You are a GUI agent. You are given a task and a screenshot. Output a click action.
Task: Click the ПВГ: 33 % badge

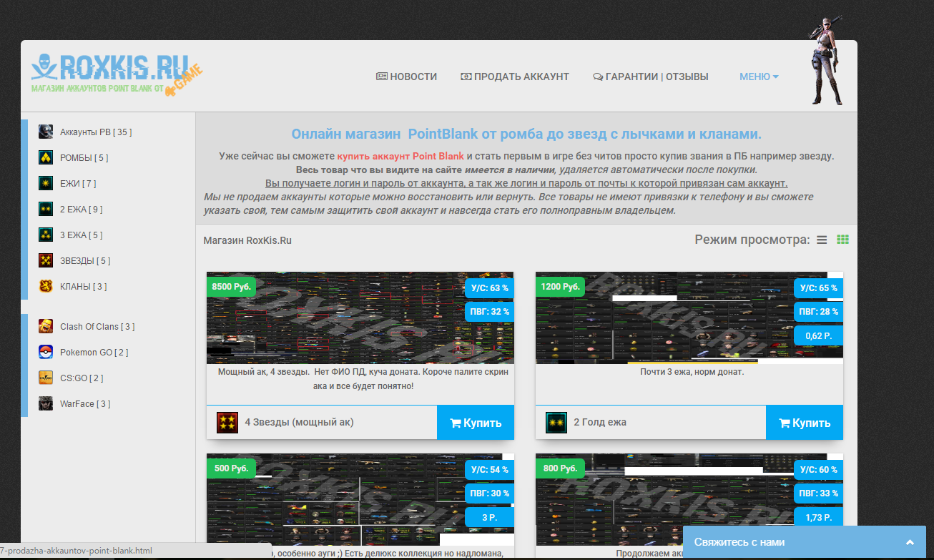pyautogui.click(x=818, y=493)
